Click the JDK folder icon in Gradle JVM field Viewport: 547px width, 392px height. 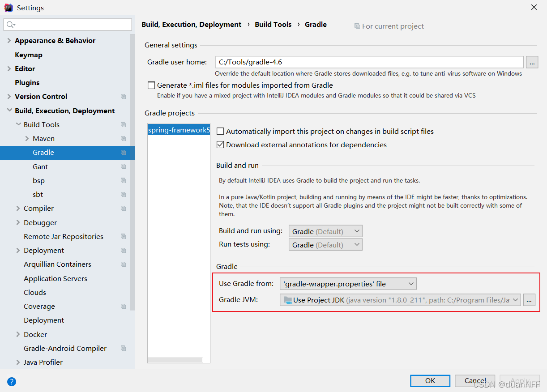288,300
